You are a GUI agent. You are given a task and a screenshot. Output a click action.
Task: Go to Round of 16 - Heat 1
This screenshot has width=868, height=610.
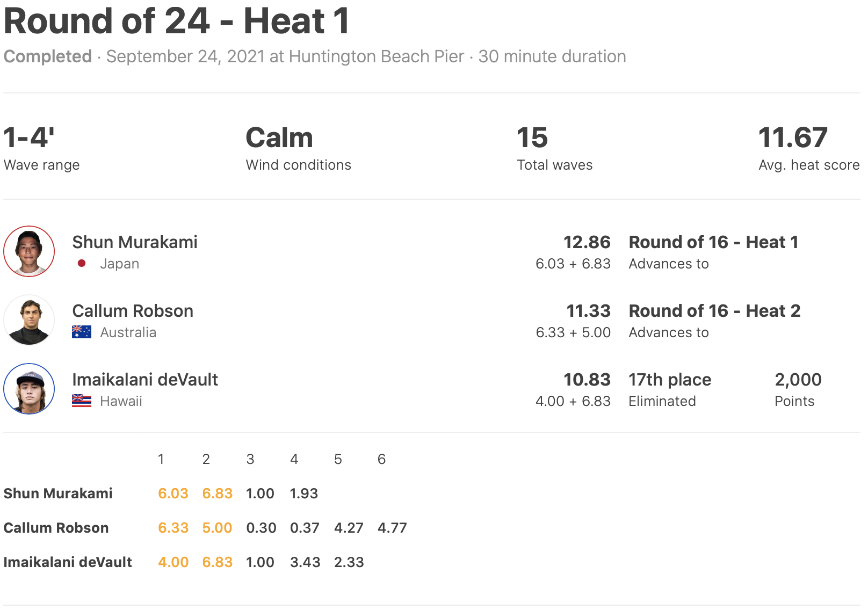pyautogui.click(x=713, y=242)
